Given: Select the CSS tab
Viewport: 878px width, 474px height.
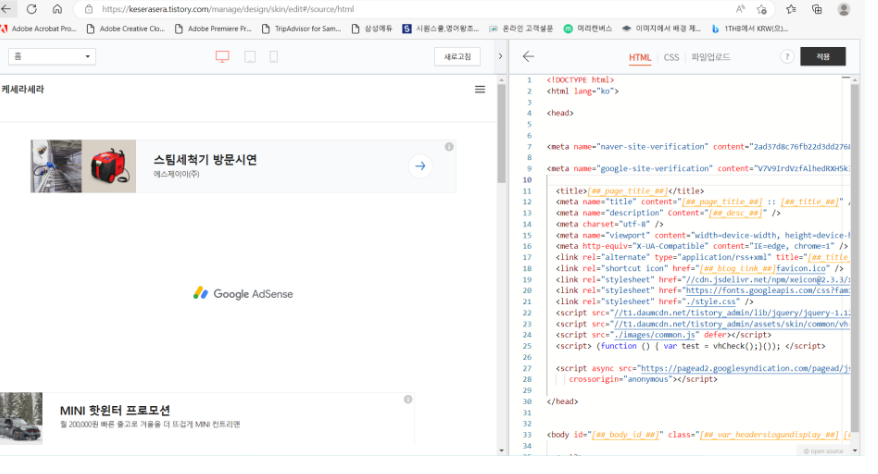Looking at the screenshot, I should [671, 57].
